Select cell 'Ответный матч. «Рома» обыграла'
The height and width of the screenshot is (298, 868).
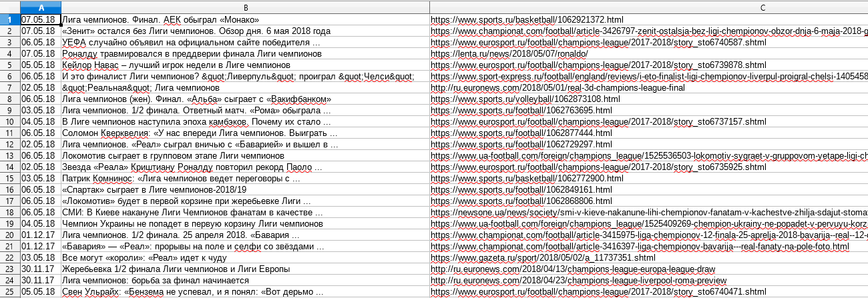pos(245,111)
